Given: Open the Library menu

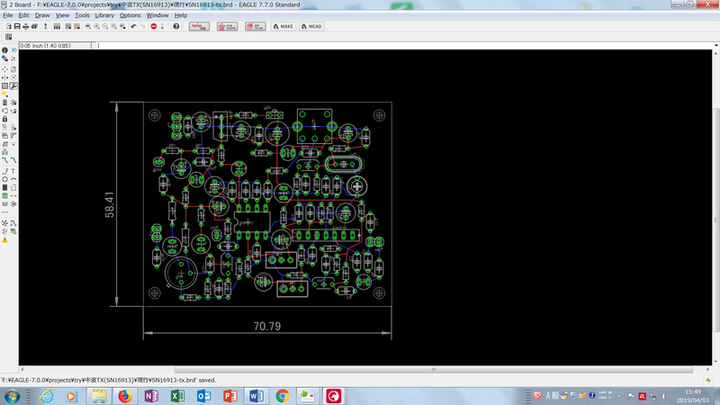Looking at the screenshot, I should click(105, 16).
